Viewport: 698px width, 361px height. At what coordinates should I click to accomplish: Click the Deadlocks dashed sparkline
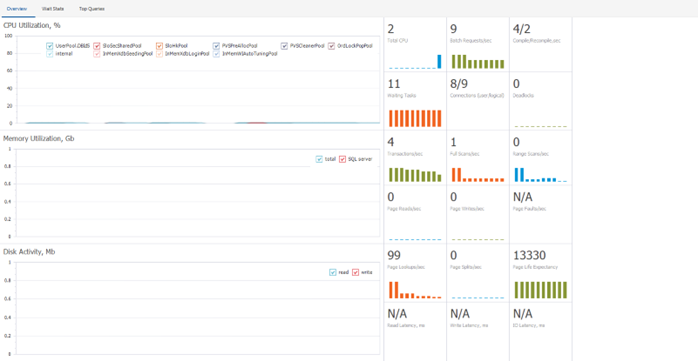pos(540,126)
